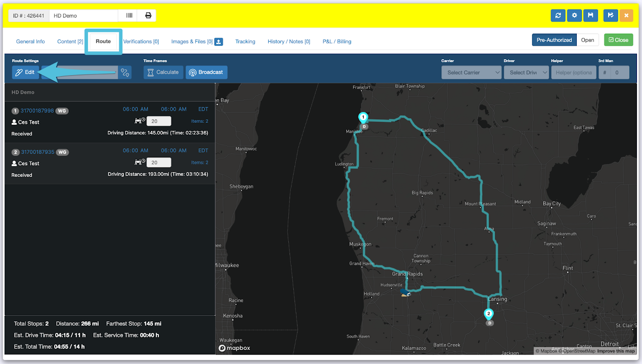Click person icon beside Ces Test, stop 1

(x=14, y=122)
